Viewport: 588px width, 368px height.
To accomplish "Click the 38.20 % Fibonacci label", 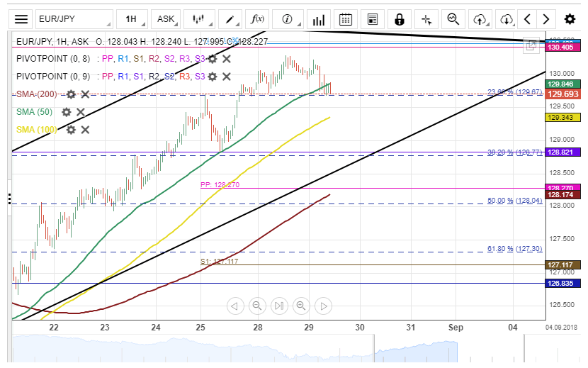I will (x=514, y=152).
